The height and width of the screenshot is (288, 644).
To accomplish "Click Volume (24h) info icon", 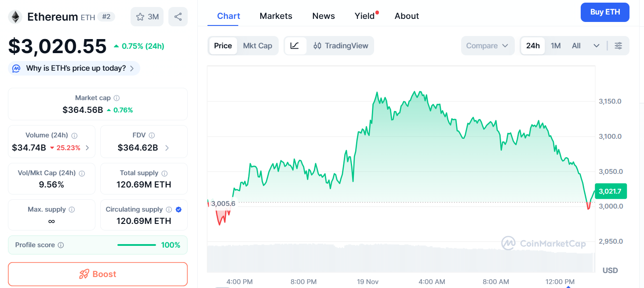I will pos(75,136).
